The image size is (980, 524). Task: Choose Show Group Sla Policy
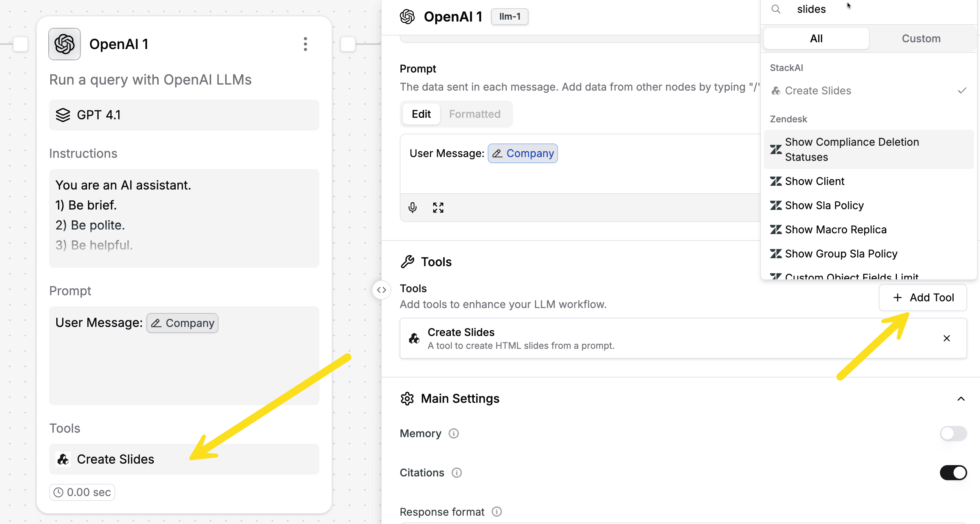(x=869, y=253)
